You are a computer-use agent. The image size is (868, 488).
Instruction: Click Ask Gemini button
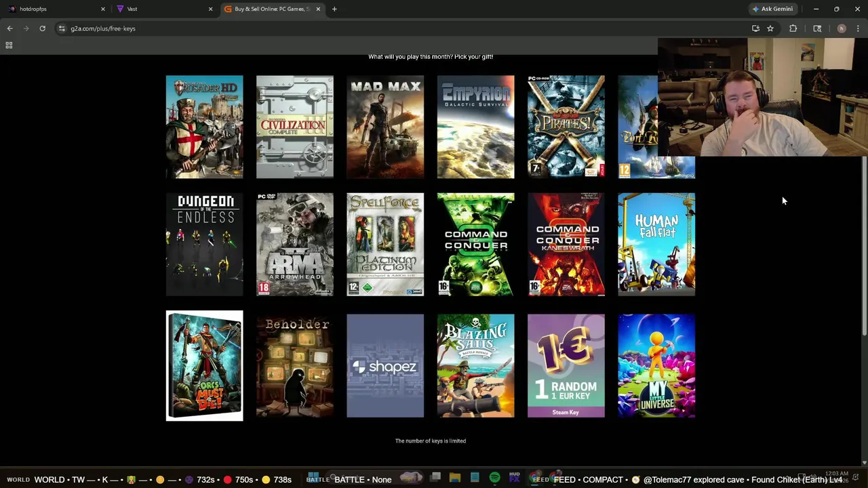(772, 9)
